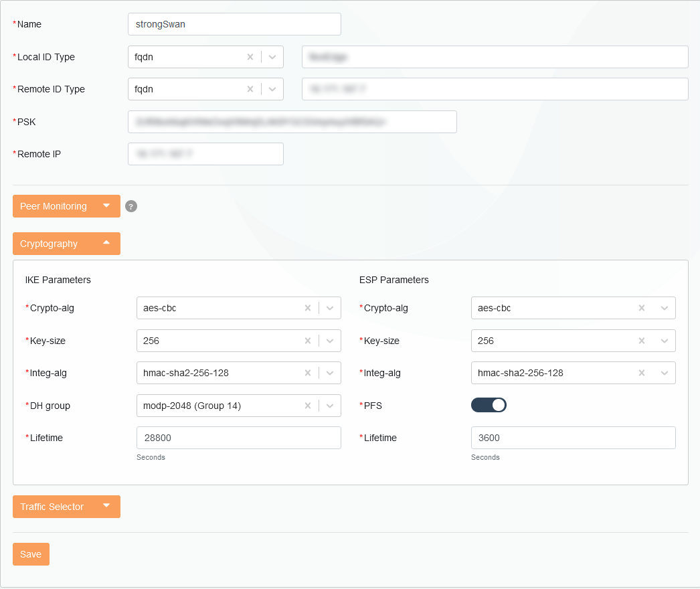This screenshot has width=700, height=589.
Task: Clear the IKE Key-size 256 value
Action: tap(308, 341)
